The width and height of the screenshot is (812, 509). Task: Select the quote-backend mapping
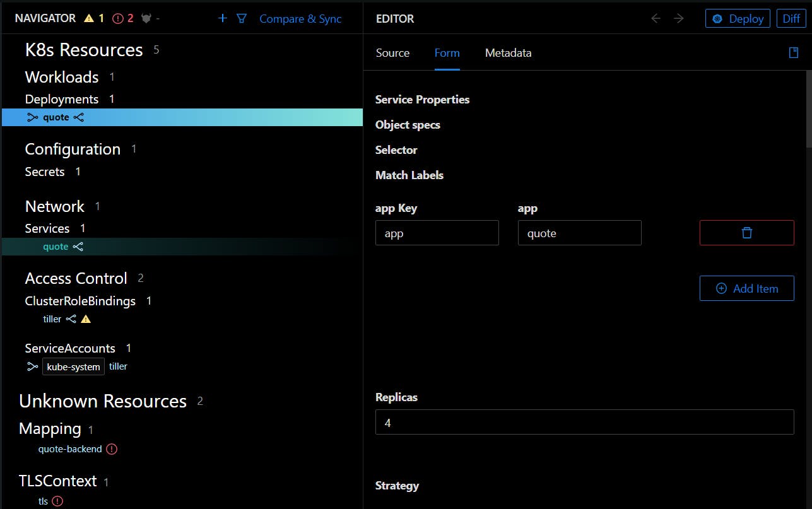(70, 449)
